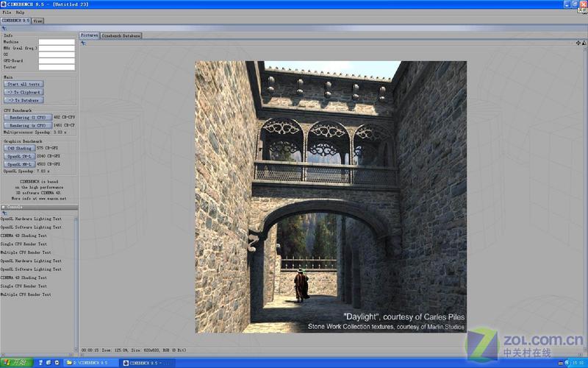Click the '00:00:15' render time in status bar
Image resolution: width=588 pixels, height=368 pixels.
pos(90,350)
